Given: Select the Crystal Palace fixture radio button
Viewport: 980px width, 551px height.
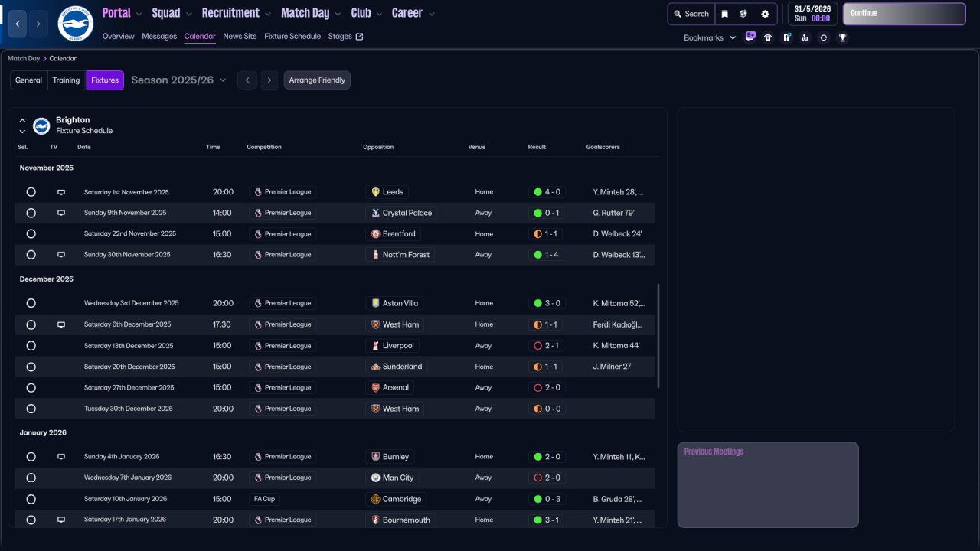Looking at the screenshot, I should tap(31, 213).
